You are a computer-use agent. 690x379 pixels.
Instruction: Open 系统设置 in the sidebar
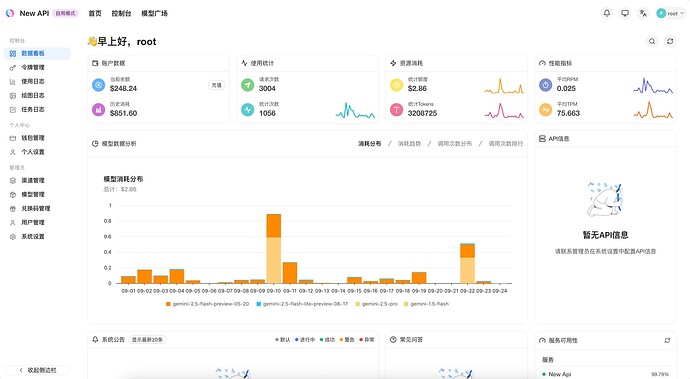pos(37,237)
